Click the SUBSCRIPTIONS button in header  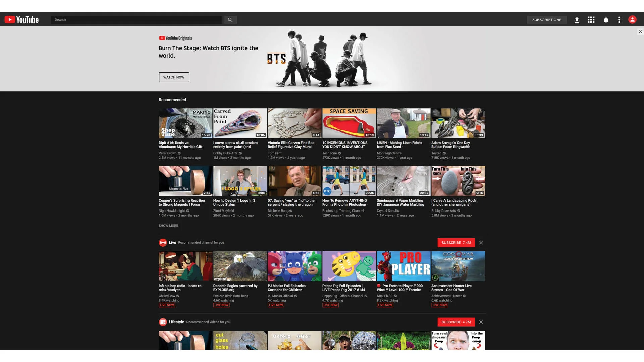point(546,20)
